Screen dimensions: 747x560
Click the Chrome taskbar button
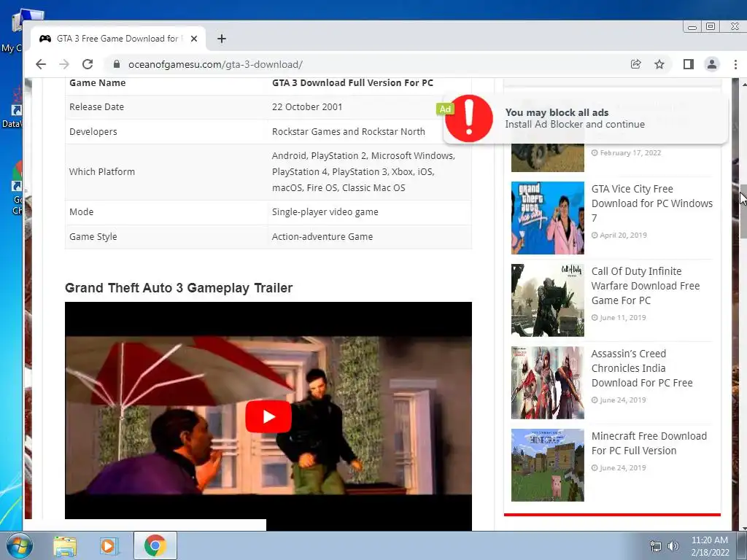[155, 545]
